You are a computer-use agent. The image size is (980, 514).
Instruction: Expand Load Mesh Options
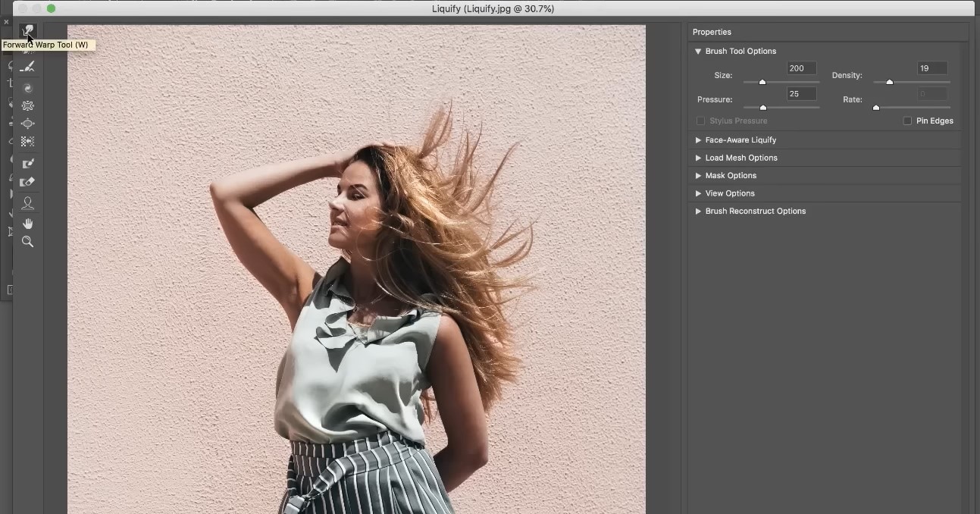pyautogui.click(x=698, y=158)
